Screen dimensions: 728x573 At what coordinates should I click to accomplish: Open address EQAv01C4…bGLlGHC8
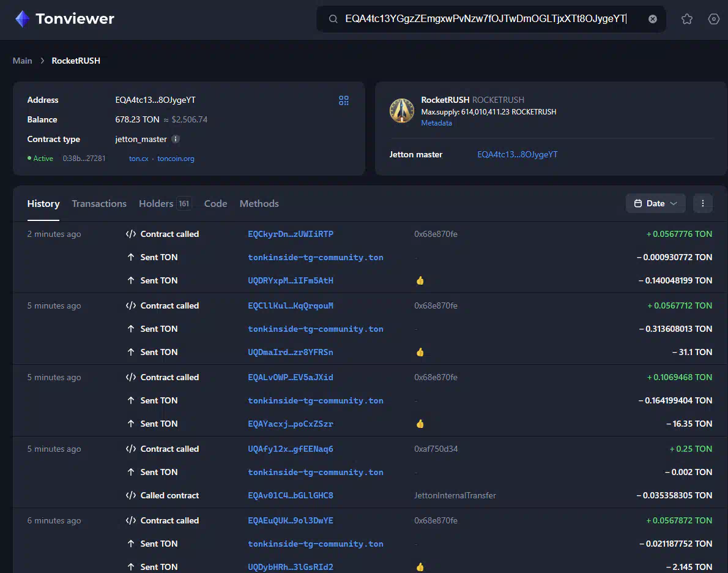(x=290, y=495)
